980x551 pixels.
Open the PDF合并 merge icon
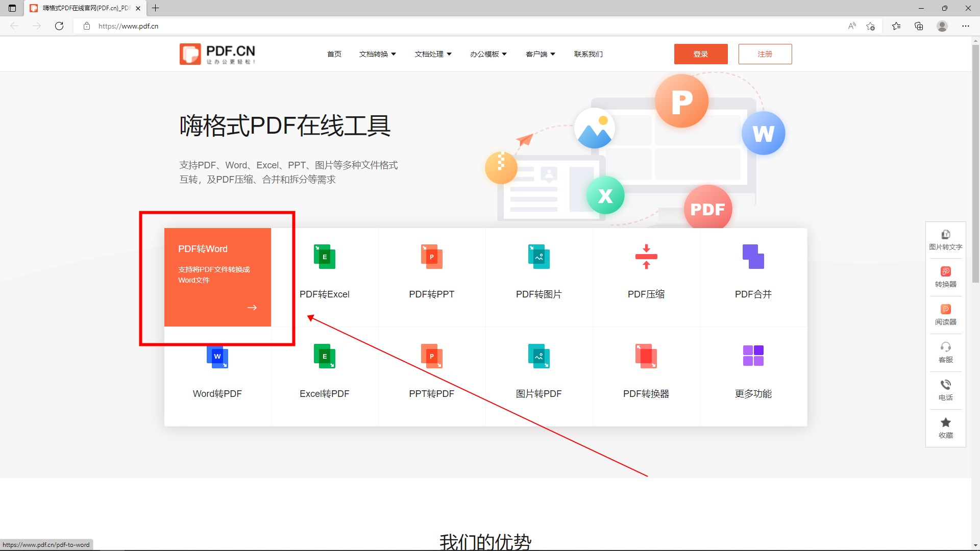pyautogui.click(x=753, y=257)
